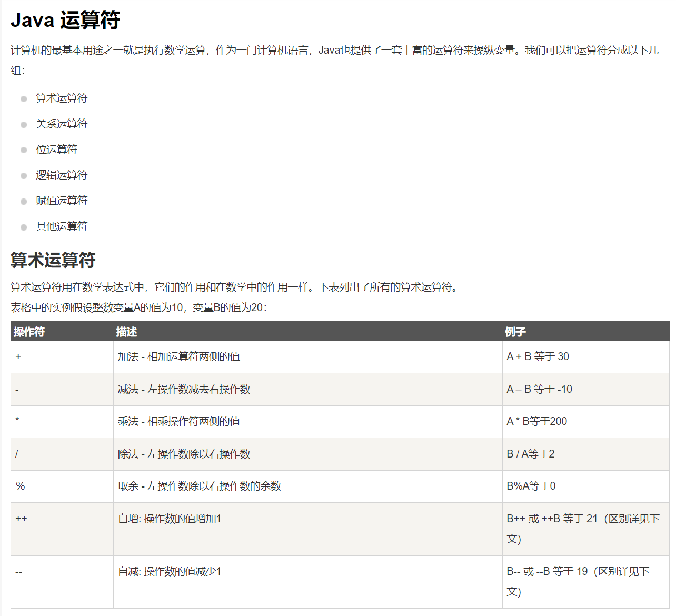Select the "--" operator cell in 自减 row
Viewport: 676px width, 616px height.
click(x=62, y=582)
